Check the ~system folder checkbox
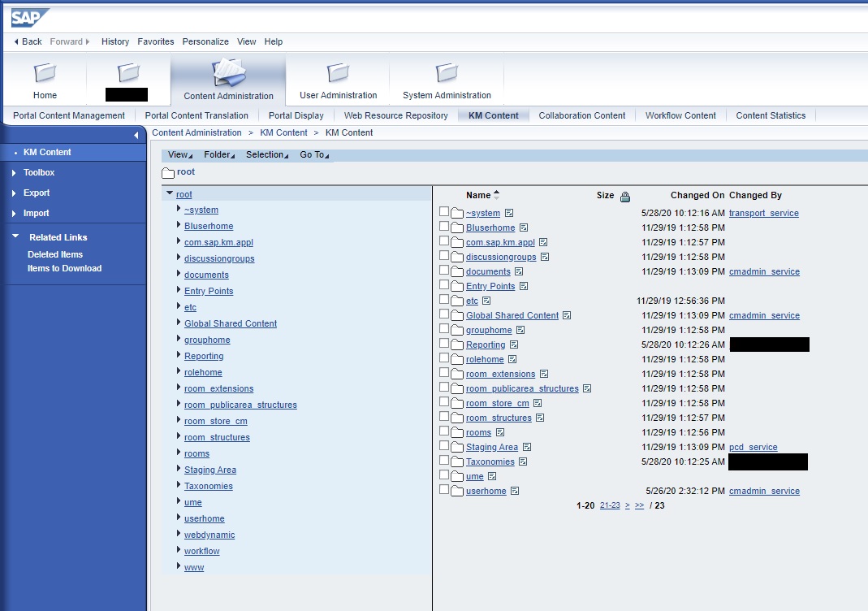 pyautogui.click(x=444, y=211)
